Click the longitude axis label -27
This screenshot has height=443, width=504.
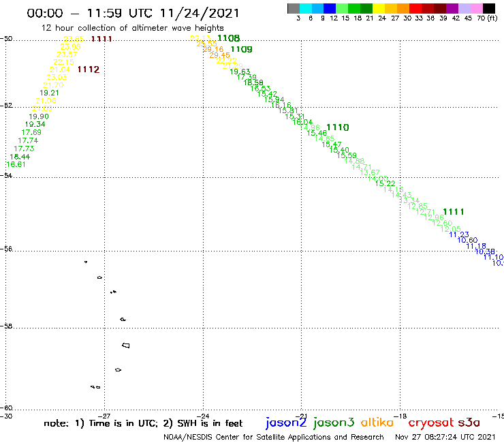(105, 416)
